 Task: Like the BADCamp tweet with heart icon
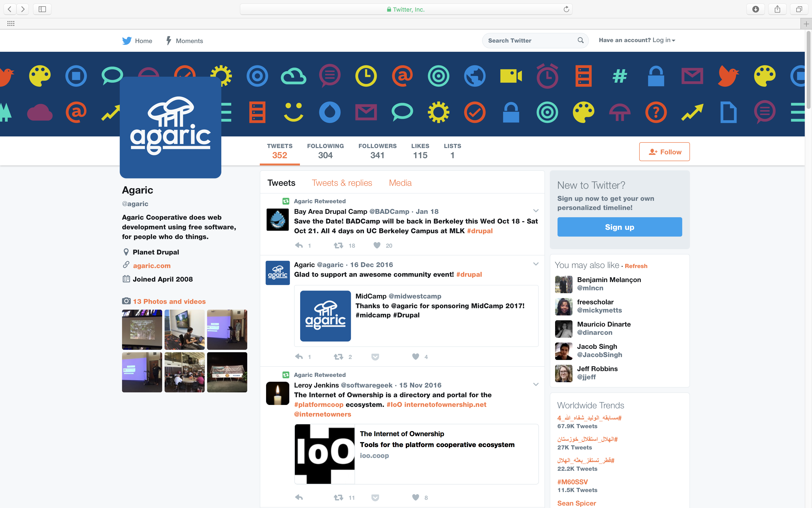click(x=377, y=246)
